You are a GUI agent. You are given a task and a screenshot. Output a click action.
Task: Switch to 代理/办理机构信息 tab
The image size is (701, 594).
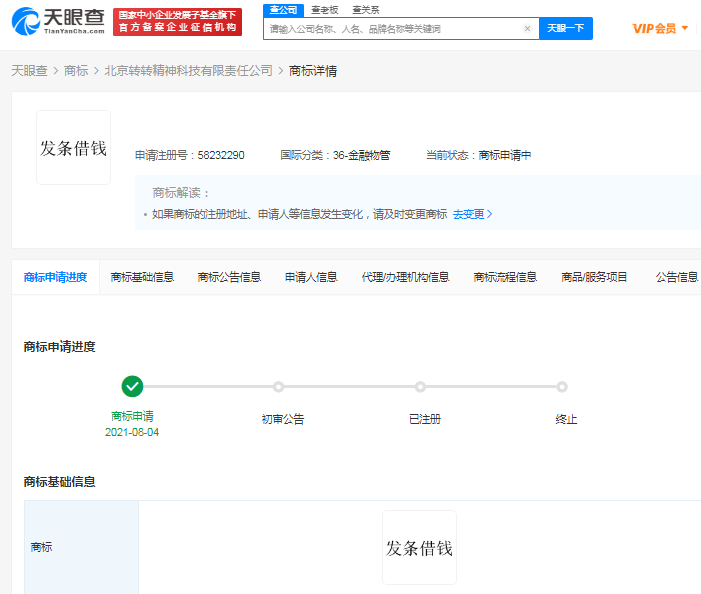point(405,277)
